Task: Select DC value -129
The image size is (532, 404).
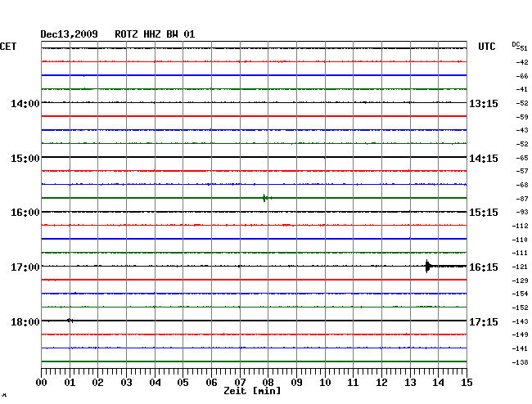Action: point(520,281)
